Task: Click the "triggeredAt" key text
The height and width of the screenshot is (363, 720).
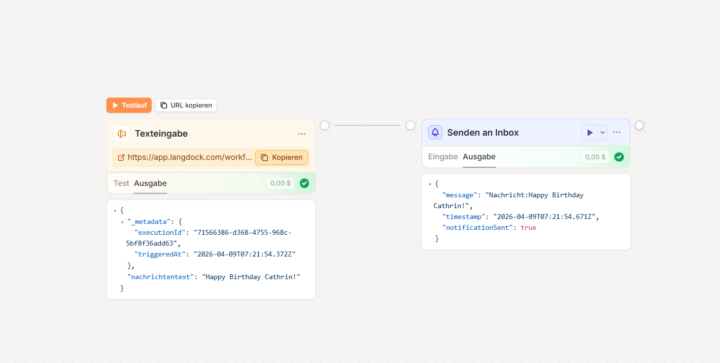Action: pyautogui.click(x=160, y=254)
